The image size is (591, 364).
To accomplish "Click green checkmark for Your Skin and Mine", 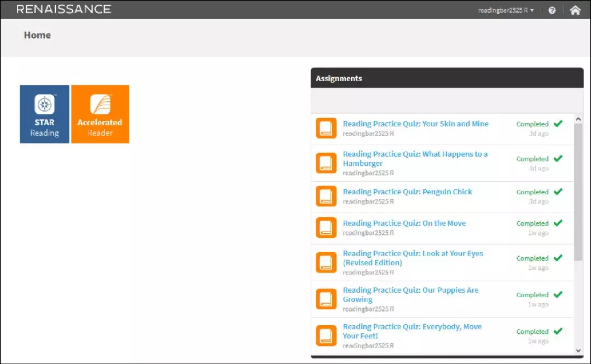I will pyautogui.click(x=558, y=124).
